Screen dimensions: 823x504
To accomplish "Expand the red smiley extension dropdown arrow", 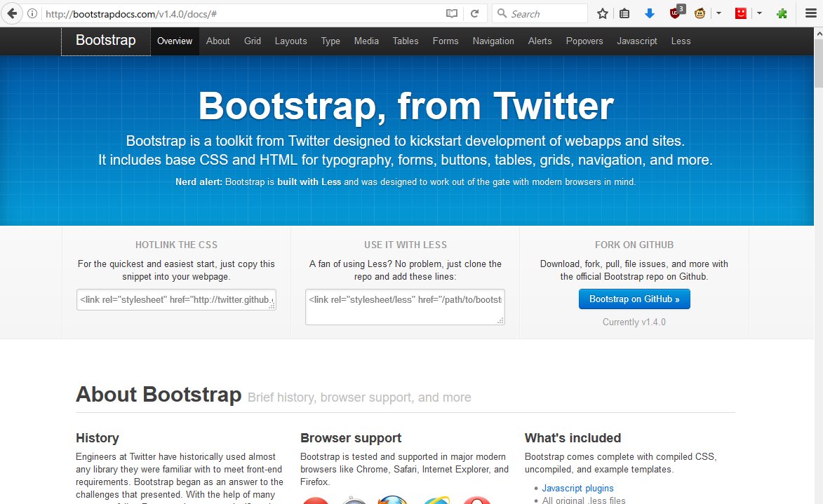I will pyautogui.click(x=759, y=13).
